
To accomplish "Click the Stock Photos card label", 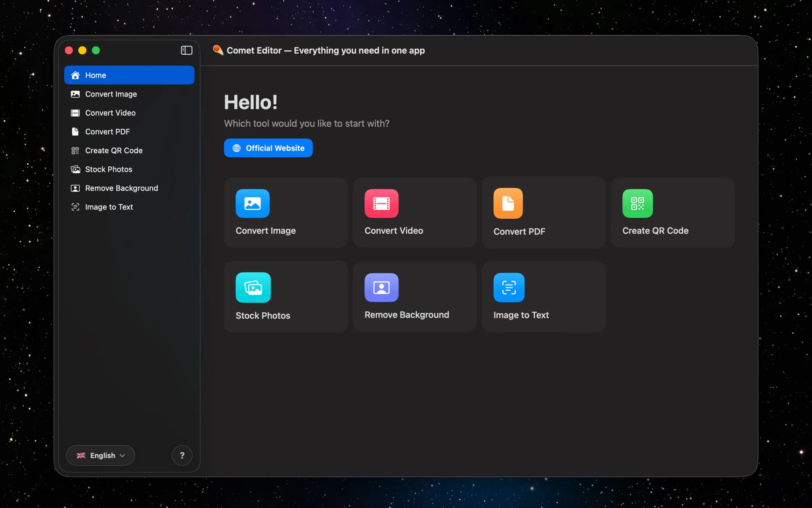I will click(263, 316).
